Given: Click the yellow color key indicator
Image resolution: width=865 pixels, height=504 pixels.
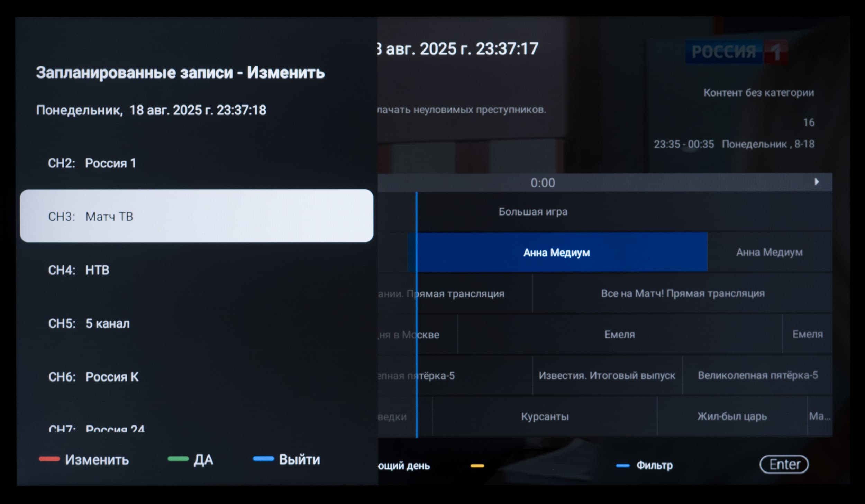Looking at the screenshot, I should (x=477, y=466).
